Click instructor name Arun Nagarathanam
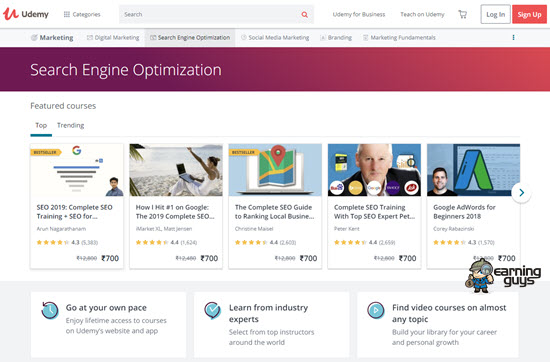This screenshot has width=550, height=362. 61,229
